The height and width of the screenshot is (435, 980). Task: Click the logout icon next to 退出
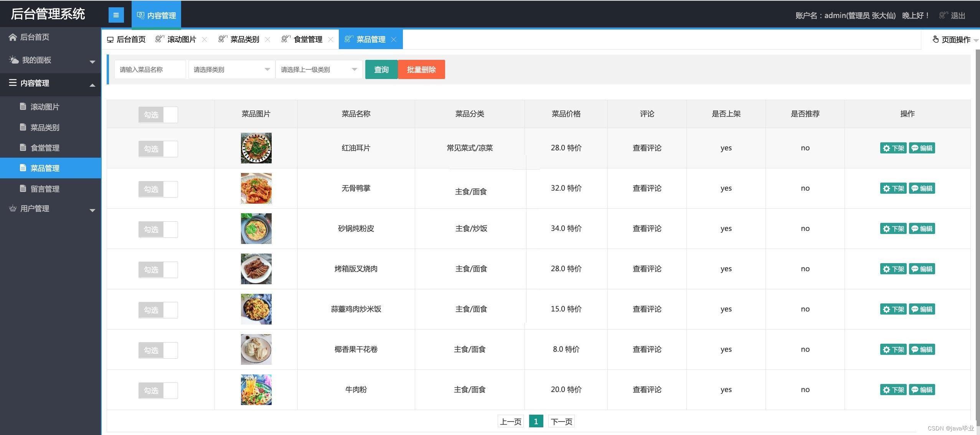tap(942, 15)
